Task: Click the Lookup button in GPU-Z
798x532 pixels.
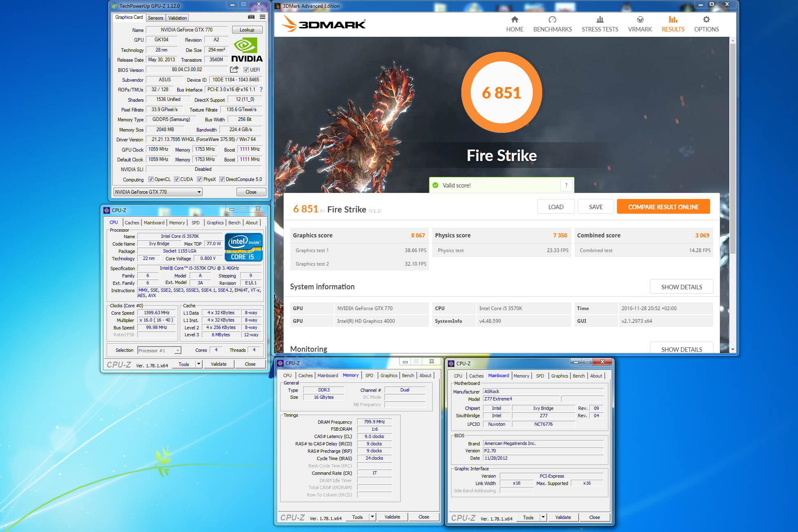Action: click(247, 30)
